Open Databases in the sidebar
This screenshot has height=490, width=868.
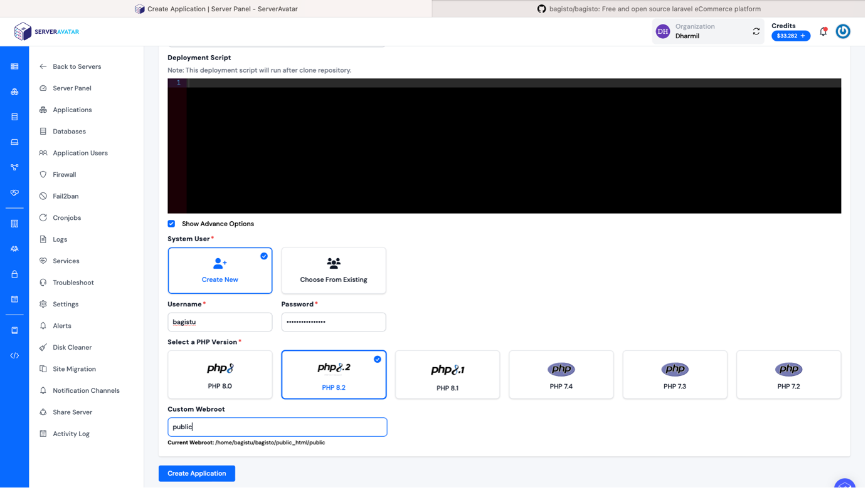[x=70, y=132]
